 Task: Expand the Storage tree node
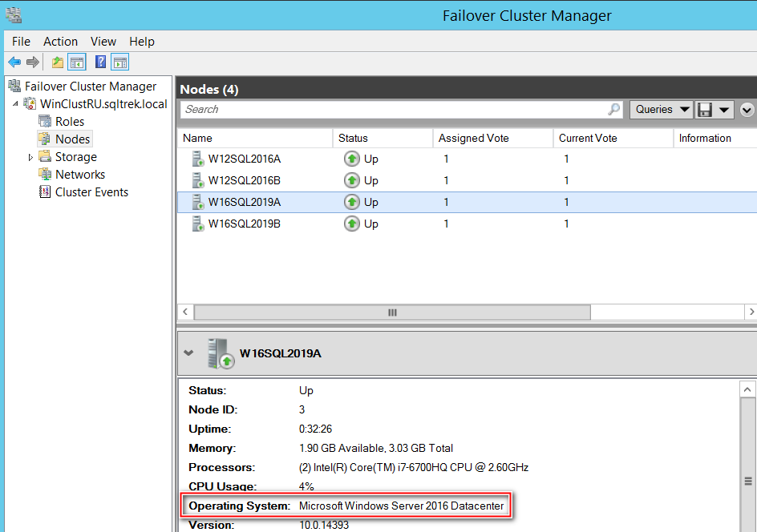point(31,158)
